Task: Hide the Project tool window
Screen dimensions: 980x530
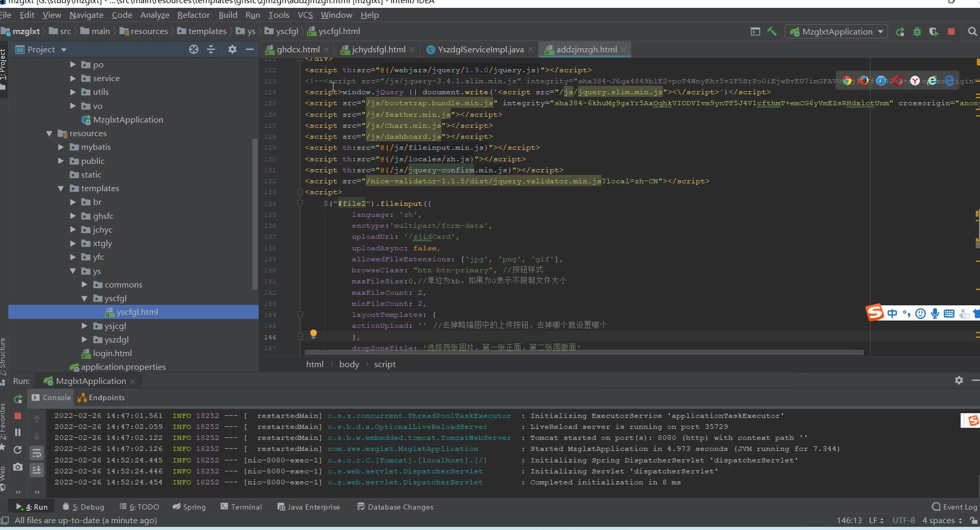Action: point(250,49)
